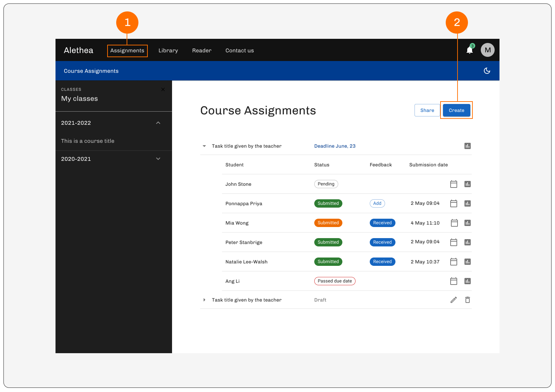Viewport: 555px width, 392px height.
Task: Open calendar icon for Ang Li
Action: click(x=454, y=281)
